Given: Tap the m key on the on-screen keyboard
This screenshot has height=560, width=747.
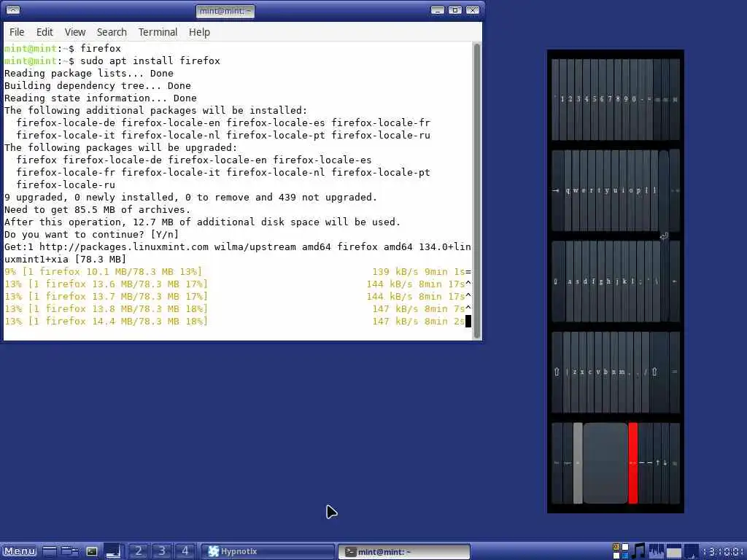Looking at the screenshot, I should click(x=622, y=372).
